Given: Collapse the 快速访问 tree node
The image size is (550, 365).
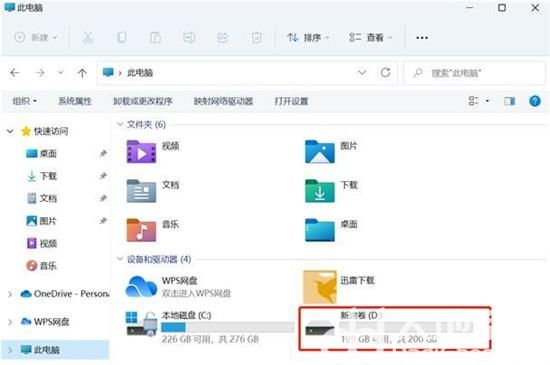Looking at the screenshot, I should (10, 131).
